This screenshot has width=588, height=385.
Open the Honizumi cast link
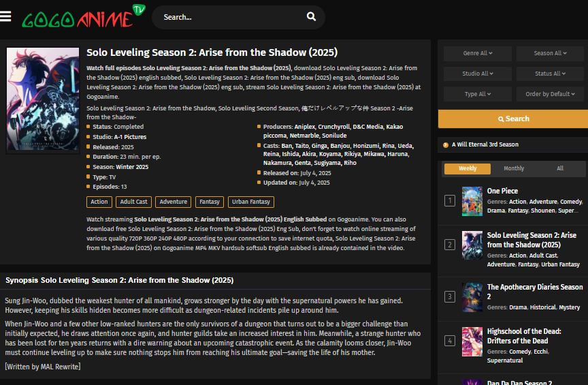[x=365, y=146]
